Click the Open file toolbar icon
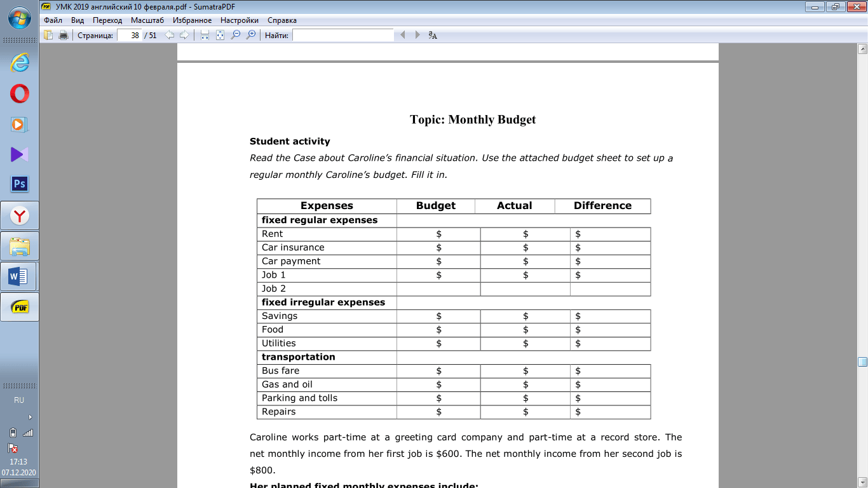The height and width of the screenshot is (488, 868). pos(49,36)
